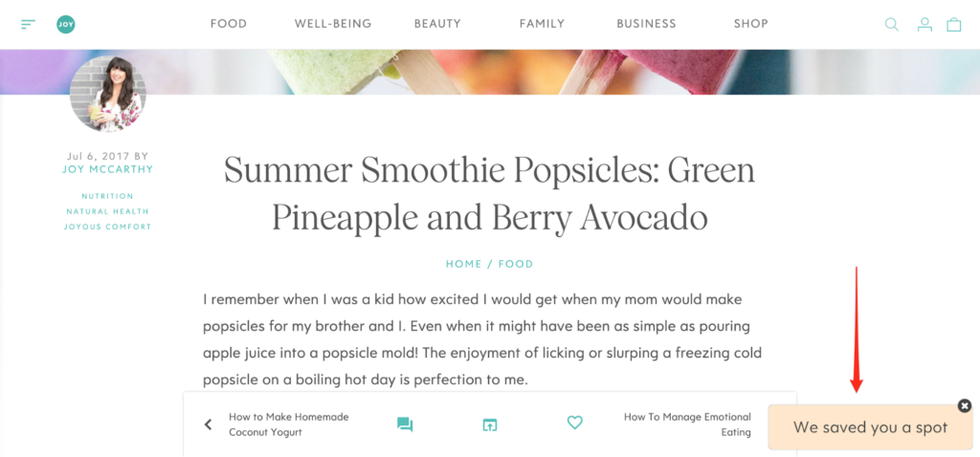The height and width of the screenshot is (457, 980).
Task: Click the round JOY logo
Action: 66,24
